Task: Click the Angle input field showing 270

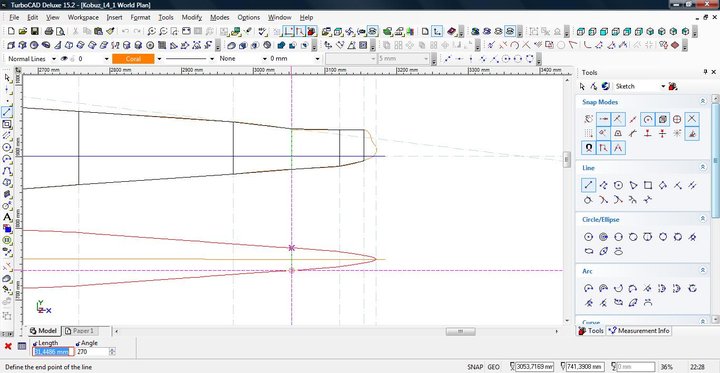Action: 92,352
